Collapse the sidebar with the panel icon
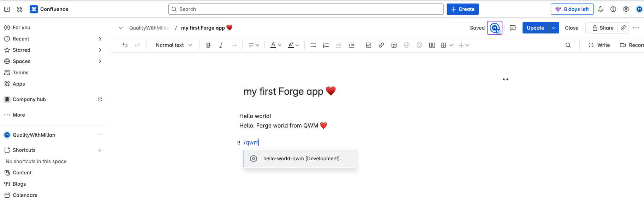The image size is (644, 204). [7, 9]
